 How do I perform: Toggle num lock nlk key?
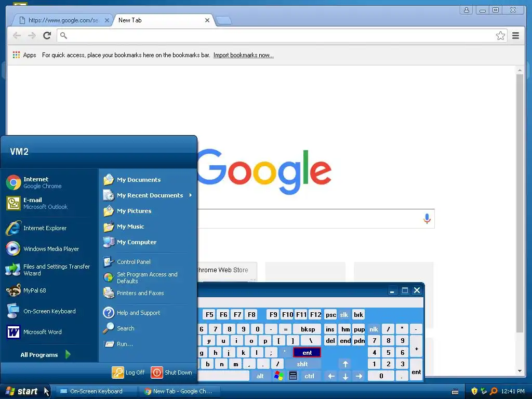[374, 329]
